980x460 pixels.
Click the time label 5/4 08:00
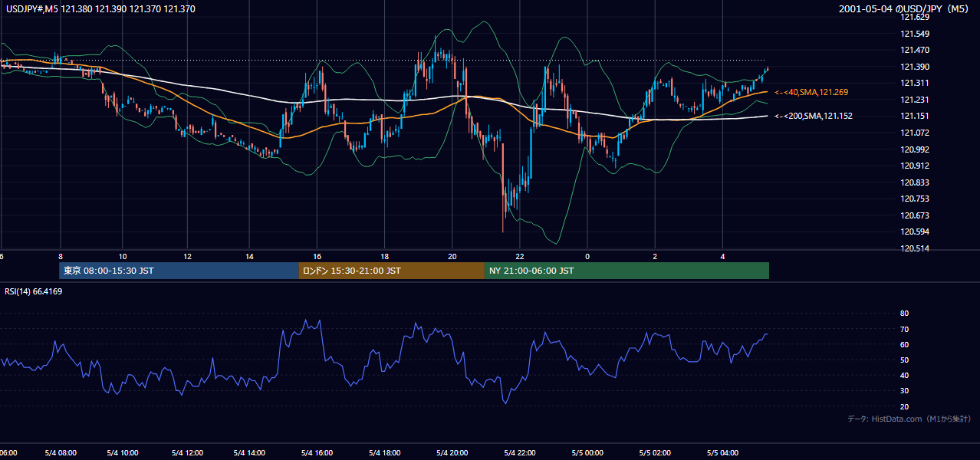(x=59, y=453)
